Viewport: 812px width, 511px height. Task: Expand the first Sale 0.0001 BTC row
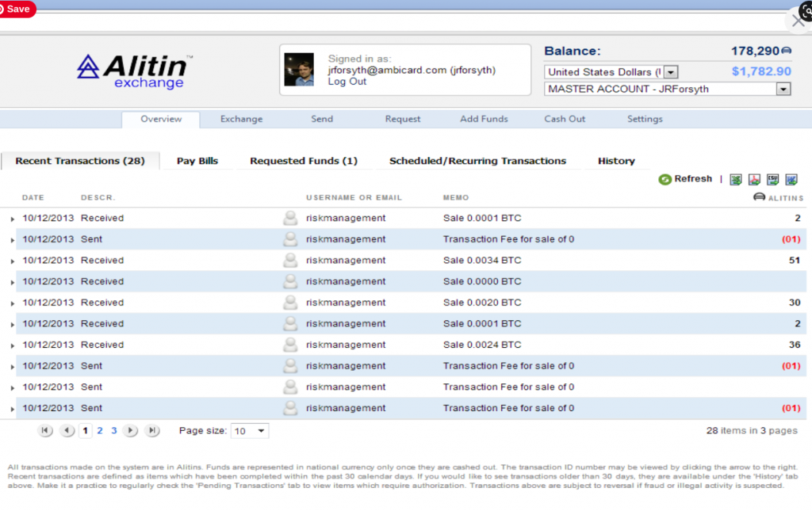(13, 219)
